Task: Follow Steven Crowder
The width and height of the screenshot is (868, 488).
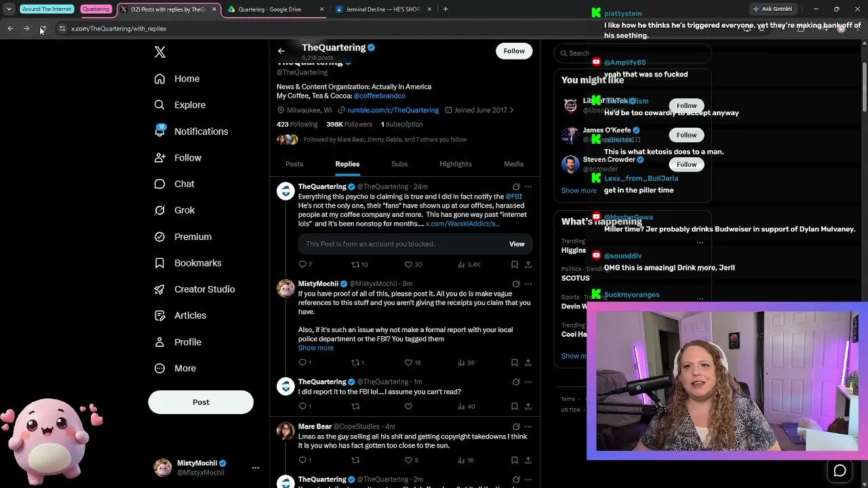Action: point(686,164)
